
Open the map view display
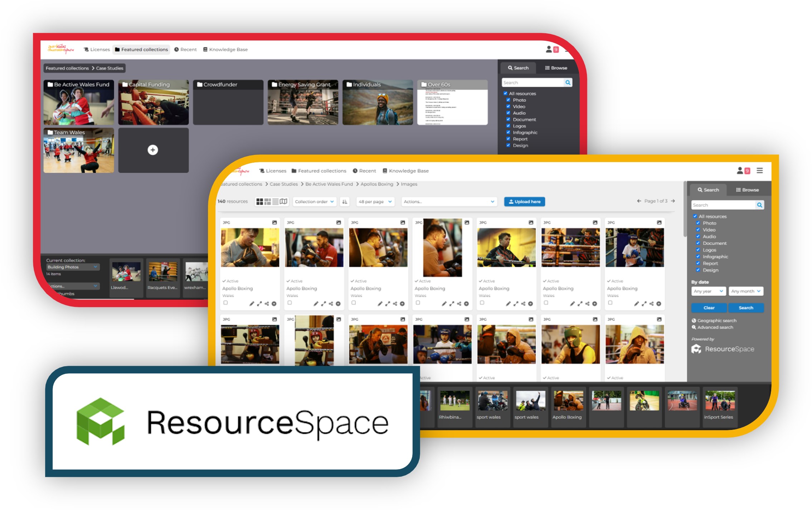point(283,202)
